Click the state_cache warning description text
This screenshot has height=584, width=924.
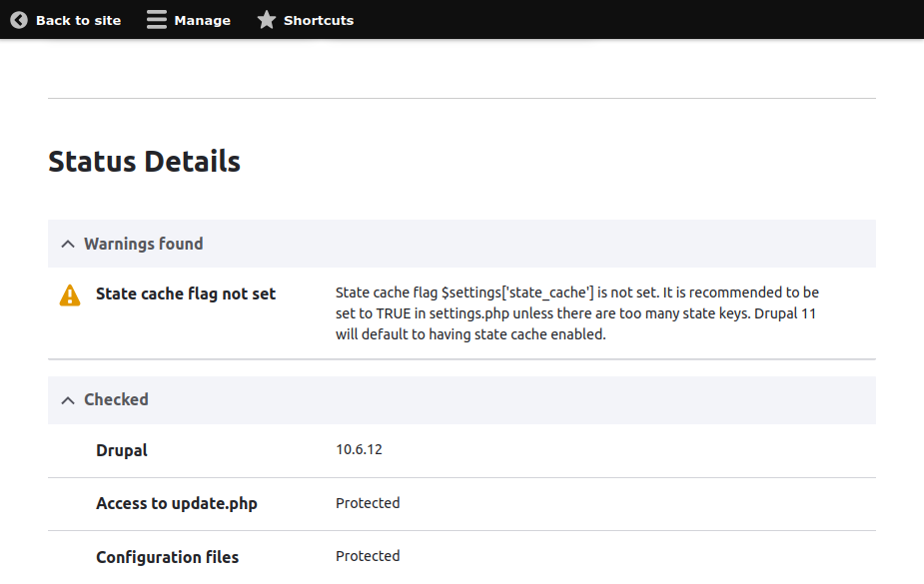point(577,313)
